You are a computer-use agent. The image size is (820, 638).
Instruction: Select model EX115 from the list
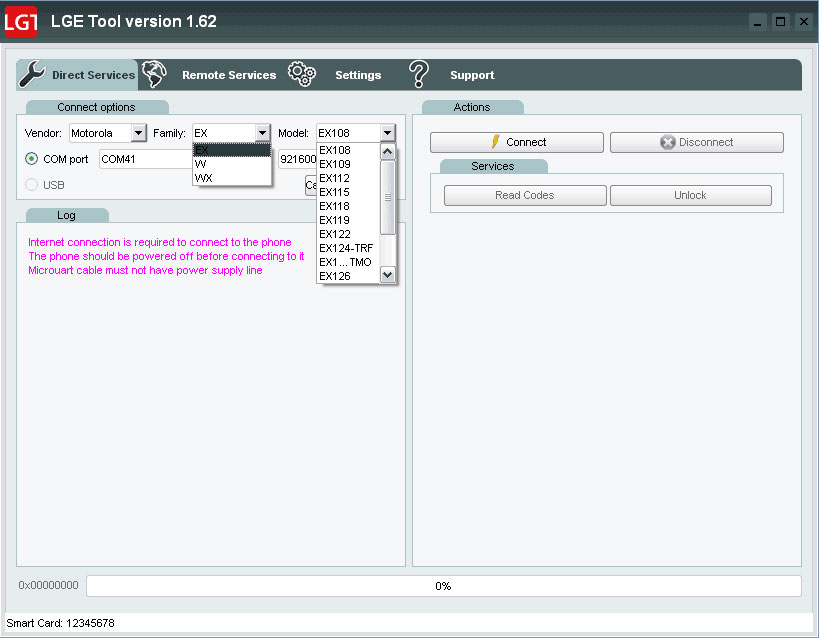click(x=348, y=192)
